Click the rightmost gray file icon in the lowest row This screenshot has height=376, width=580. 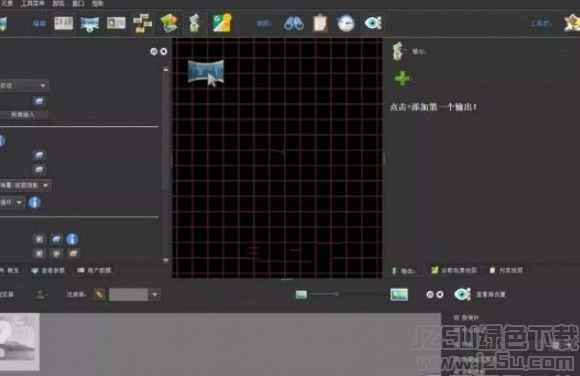coord(73,254)
